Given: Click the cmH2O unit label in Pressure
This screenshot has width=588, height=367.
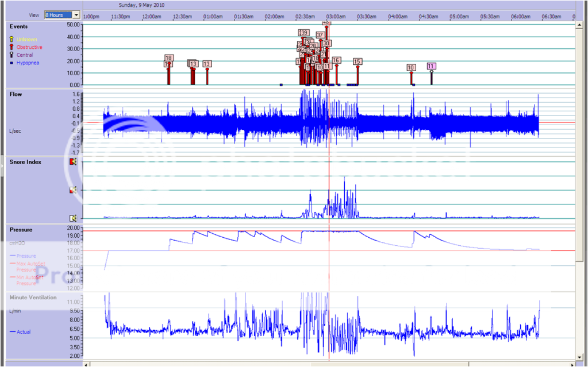Looking at the screenshot, I should tap(17, 244).
